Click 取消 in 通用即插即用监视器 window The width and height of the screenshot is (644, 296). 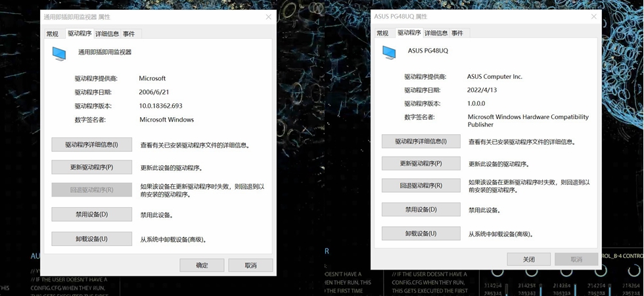(x=250, y=265)
